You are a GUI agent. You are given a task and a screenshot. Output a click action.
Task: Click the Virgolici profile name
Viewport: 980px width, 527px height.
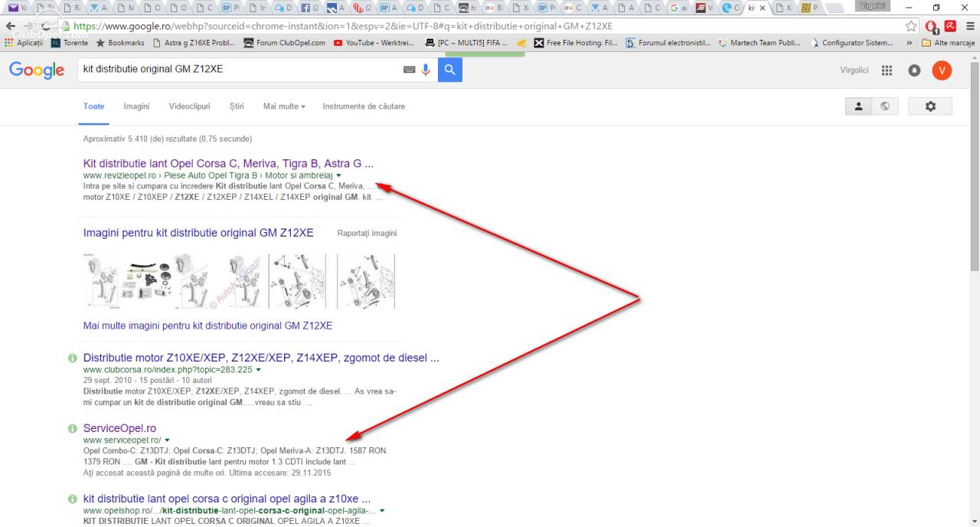coord(854,70)
